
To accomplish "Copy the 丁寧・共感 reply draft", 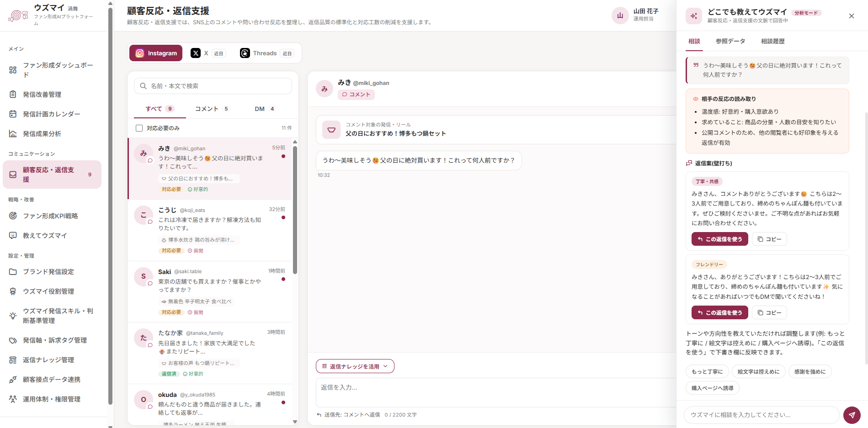I will 769,239.
